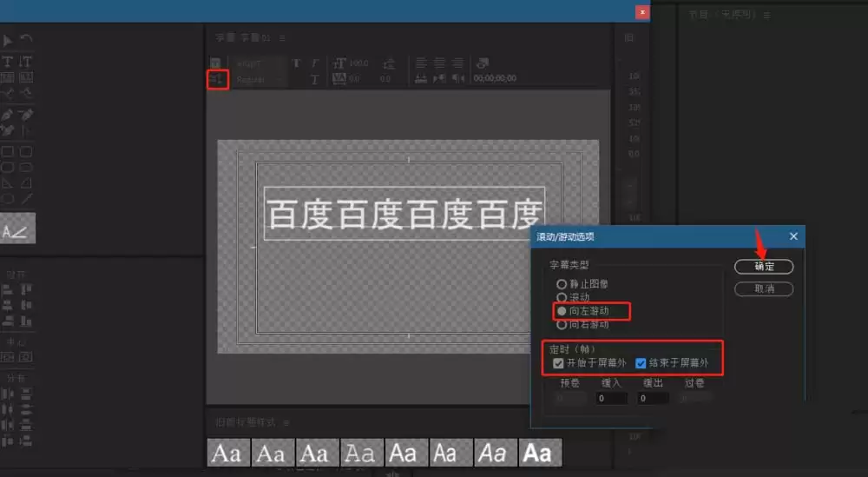Close the 滚动/游动选项 dialog
This screenshot has height=477, width=868.
[x=793, y=236]
